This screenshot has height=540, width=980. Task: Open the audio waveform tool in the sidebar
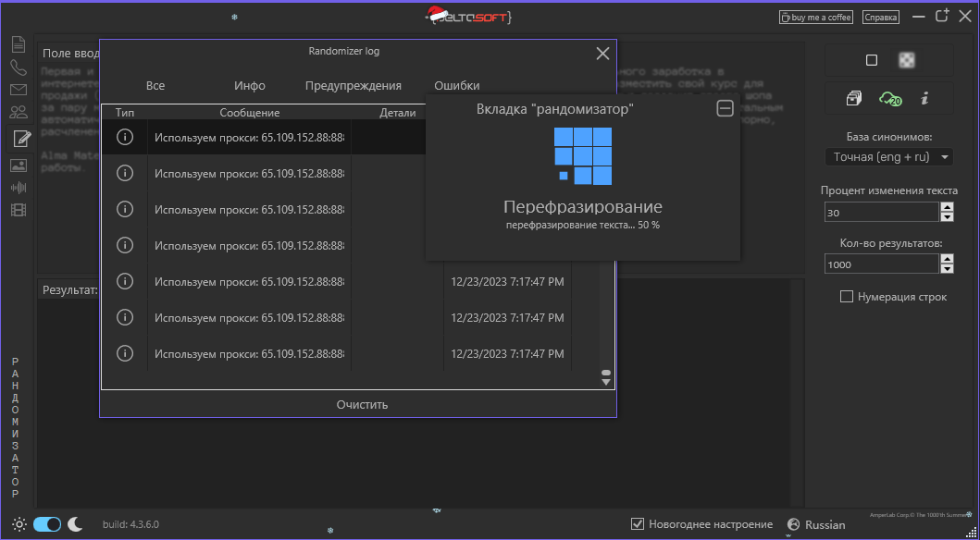click(x=19, y=188)
